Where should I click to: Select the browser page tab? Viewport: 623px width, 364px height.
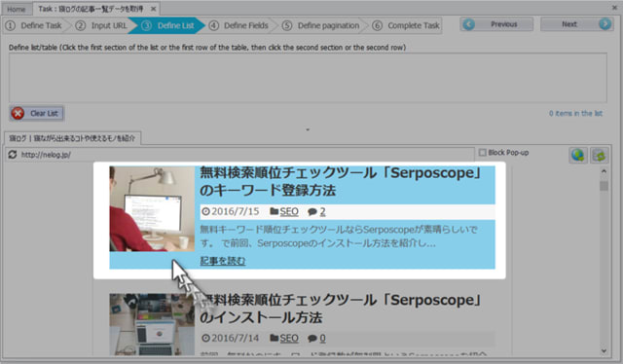[x=72, y=138]
